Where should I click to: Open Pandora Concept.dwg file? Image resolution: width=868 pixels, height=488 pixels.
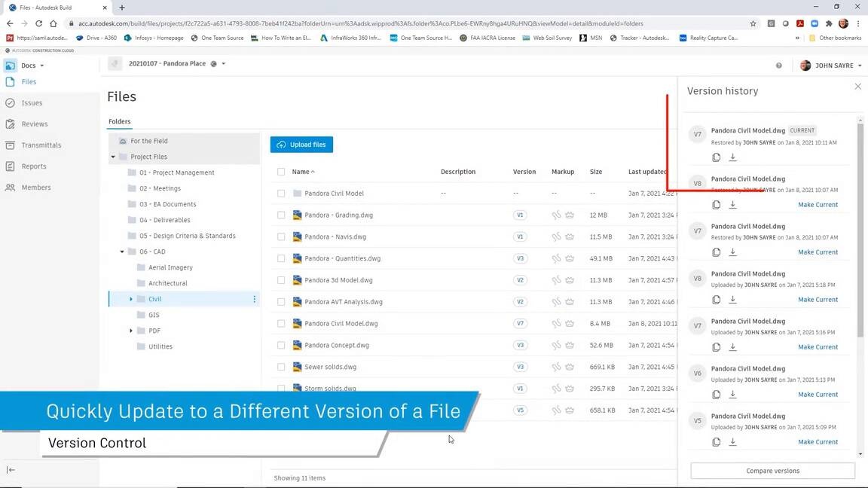coord(337,345)
